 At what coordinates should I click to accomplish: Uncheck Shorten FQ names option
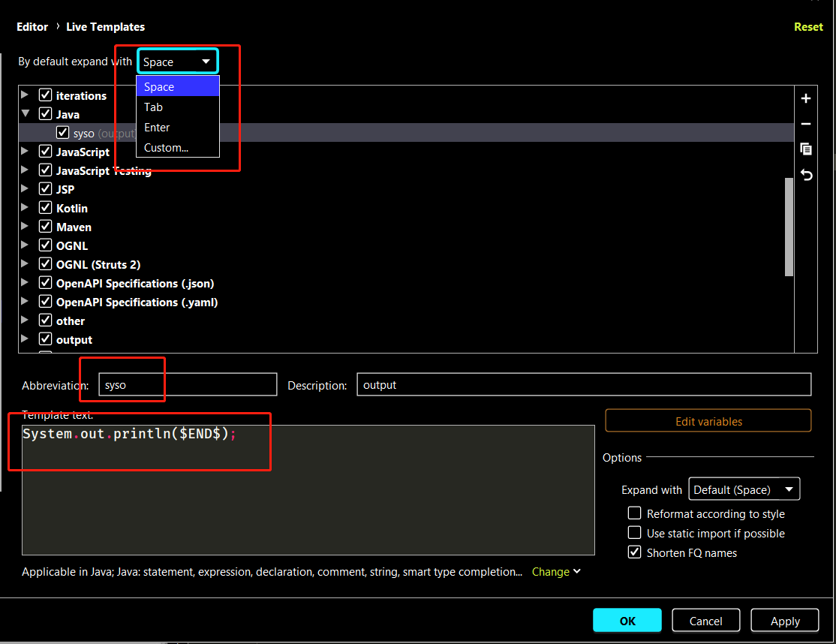(x=635, y=552)
